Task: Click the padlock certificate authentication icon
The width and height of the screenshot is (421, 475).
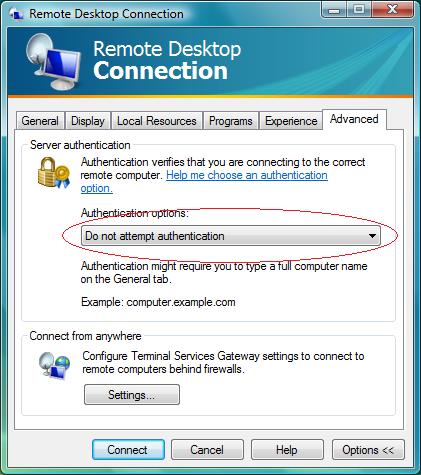Action: coord(54,173)
